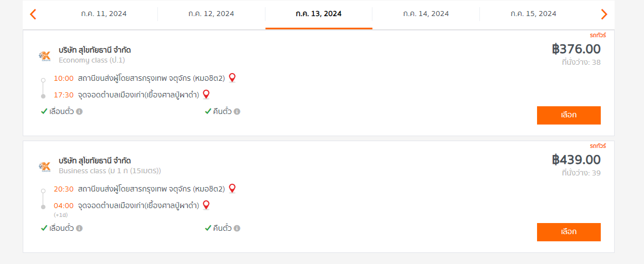Show info icon beside คืนตั๋ว on Business trip
The height and width of the screenshot is (264, 644).
(x=237, y=229)
